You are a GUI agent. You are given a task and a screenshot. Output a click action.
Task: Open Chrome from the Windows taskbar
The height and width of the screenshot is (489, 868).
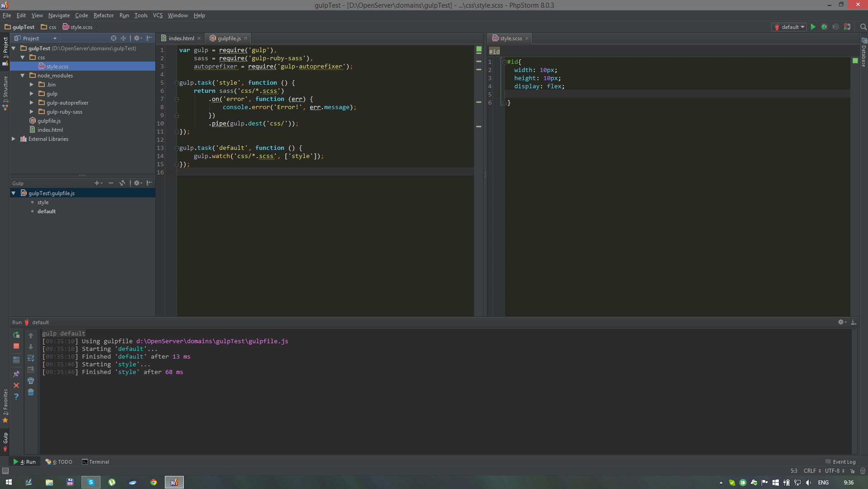click(153, 482)
